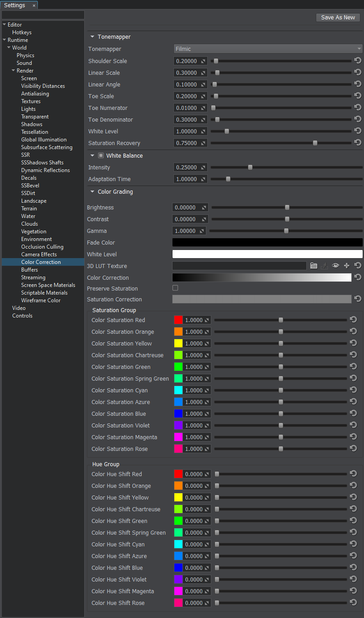Reset the Saturation Correction ramp

(358, 299)
